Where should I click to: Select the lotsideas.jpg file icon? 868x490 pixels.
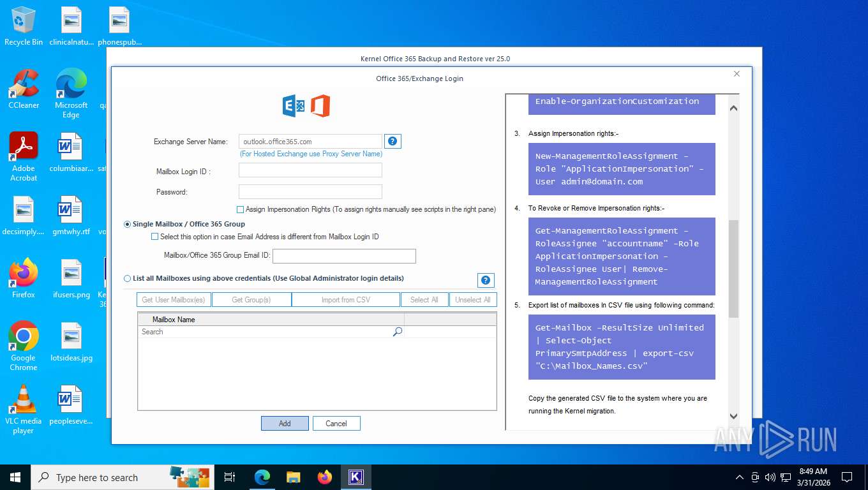click(71, 341)
